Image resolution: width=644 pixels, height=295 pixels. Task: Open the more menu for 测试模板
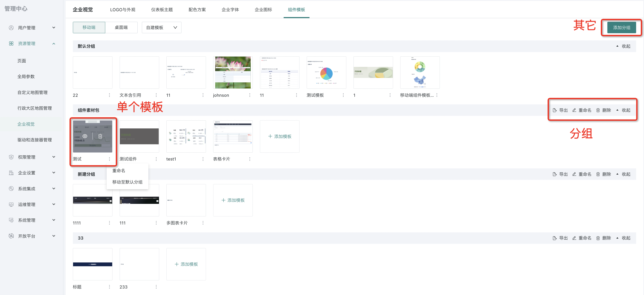coord(343,95)
